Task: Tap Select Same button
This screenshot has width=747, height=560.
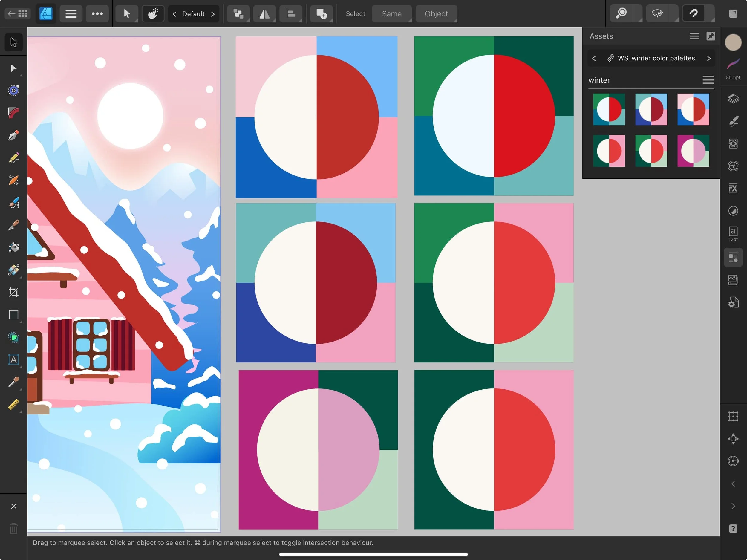Action: (x=391, y=13)
